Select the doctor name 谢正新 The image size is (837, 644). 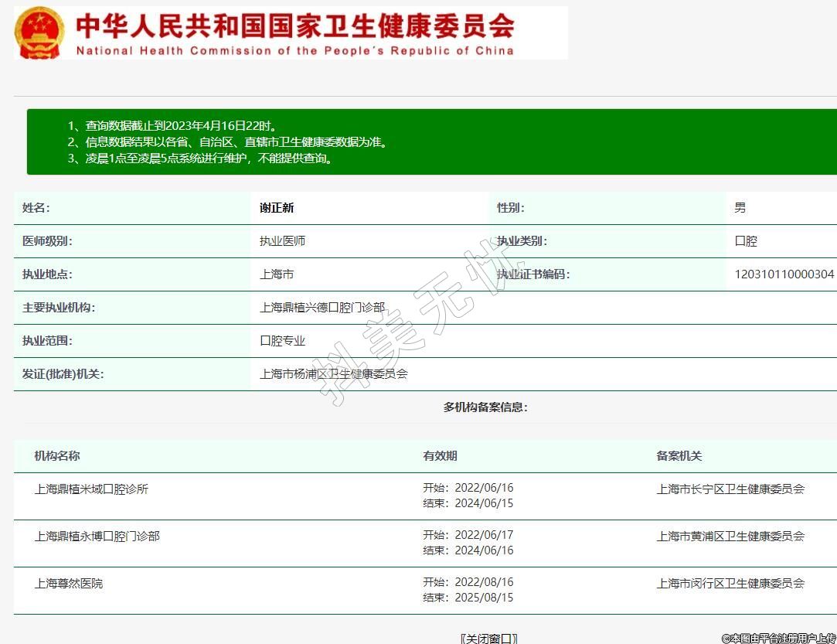point(277,208)
